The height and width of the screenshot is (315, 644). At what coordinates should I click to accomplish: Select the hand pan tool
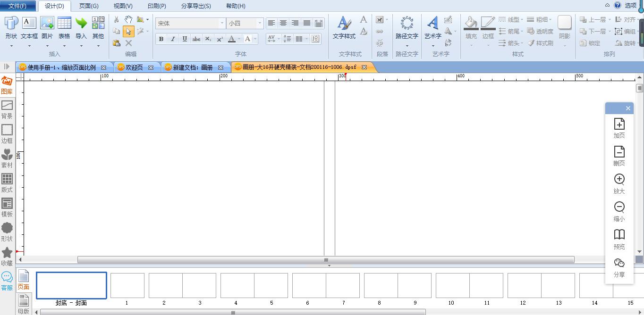(128, 19)
